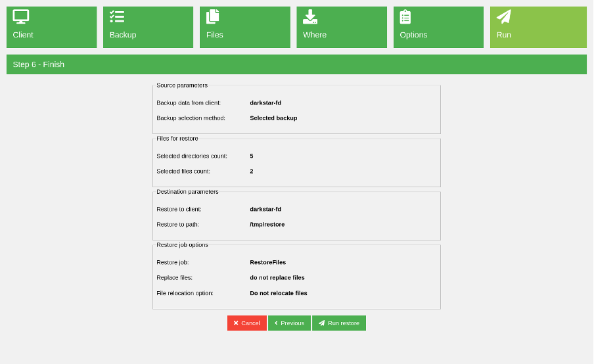Click the paper plane icon in Run restore

(x=321, y=323)
